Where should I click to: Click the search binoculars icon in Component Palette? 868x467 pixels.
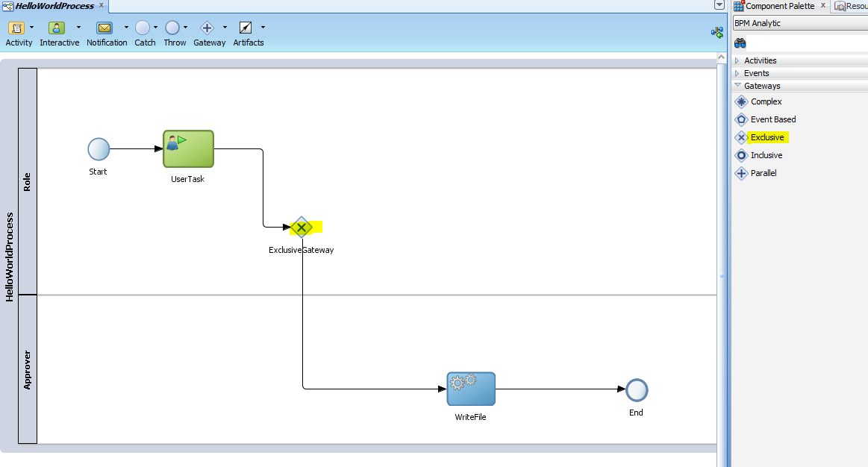click(739, 43)
